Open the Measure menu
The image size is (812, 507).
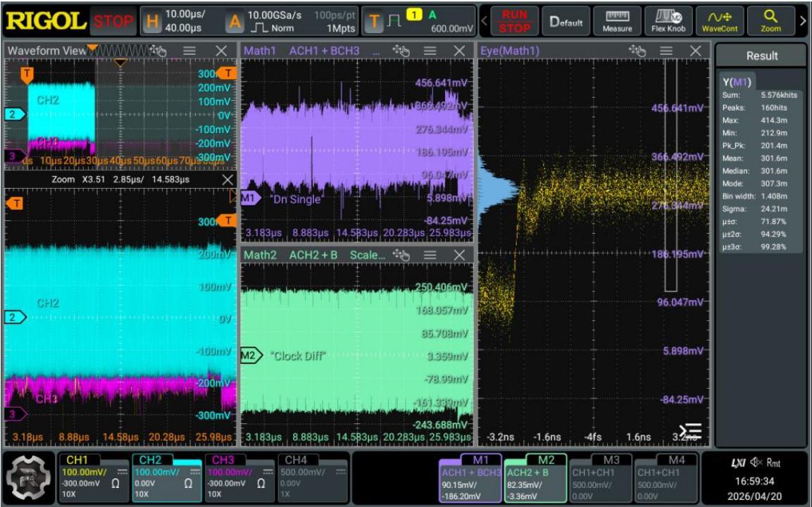coord(617,21)
